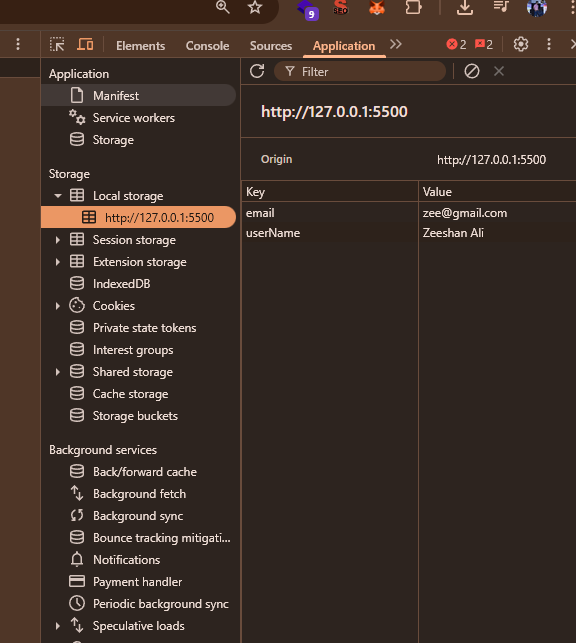Select the email key cell
This screenshot has height=643, width=576.
pos(330,213)
